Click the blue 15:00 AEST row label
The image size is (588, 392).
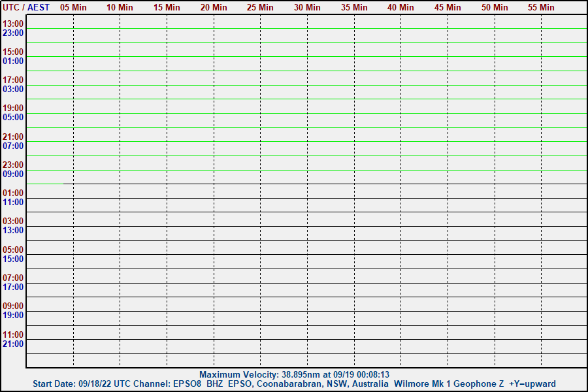pyautogui.click(x=13, y=259)
